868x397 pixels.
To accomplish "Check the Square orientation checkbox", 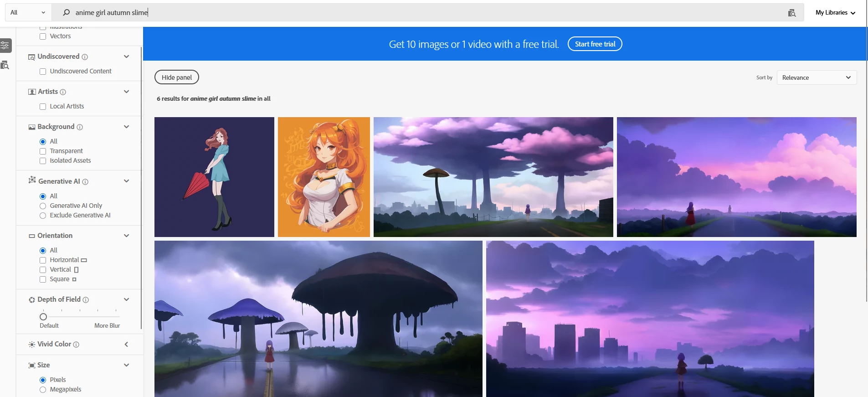I will tap(43, 279).
